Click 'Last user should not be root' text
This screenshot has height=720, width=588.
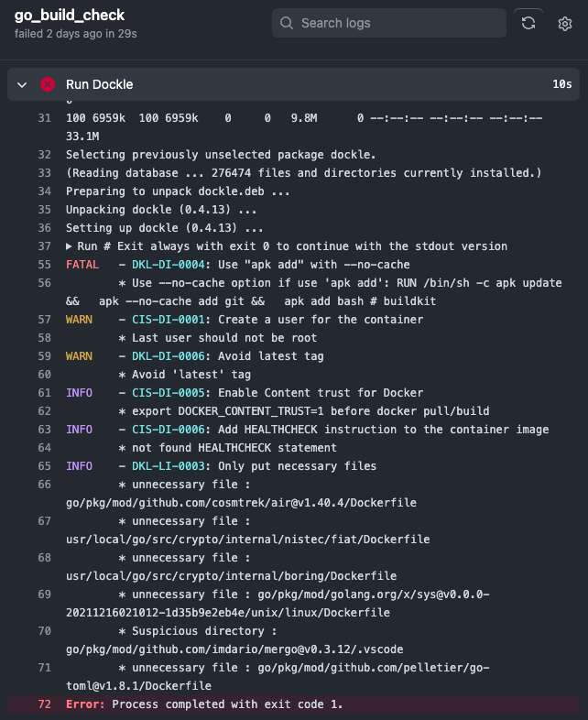click(x=224, y=338)
